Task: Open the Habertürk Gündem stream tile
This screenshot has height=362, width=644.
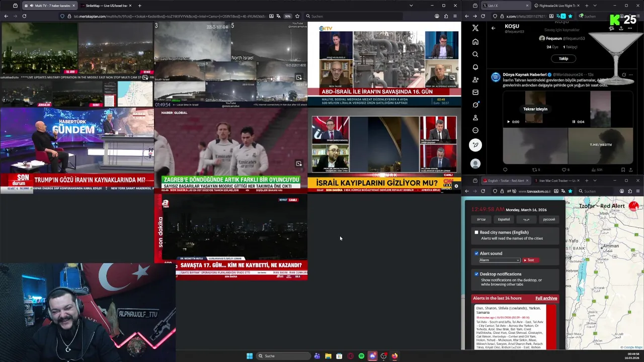Action: click(x=77, y=151)
